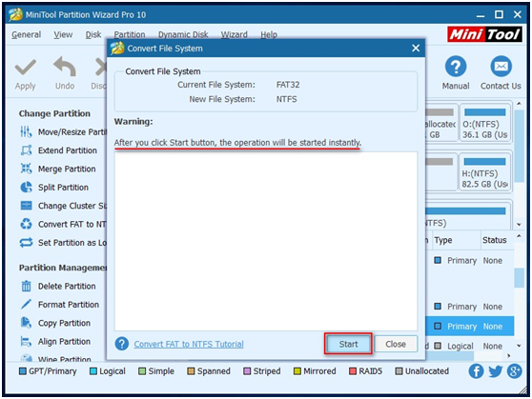532x399 pixels.
Task: Maximize the MiniTool Partition Wizard window
Action: (x=499, y=14)
